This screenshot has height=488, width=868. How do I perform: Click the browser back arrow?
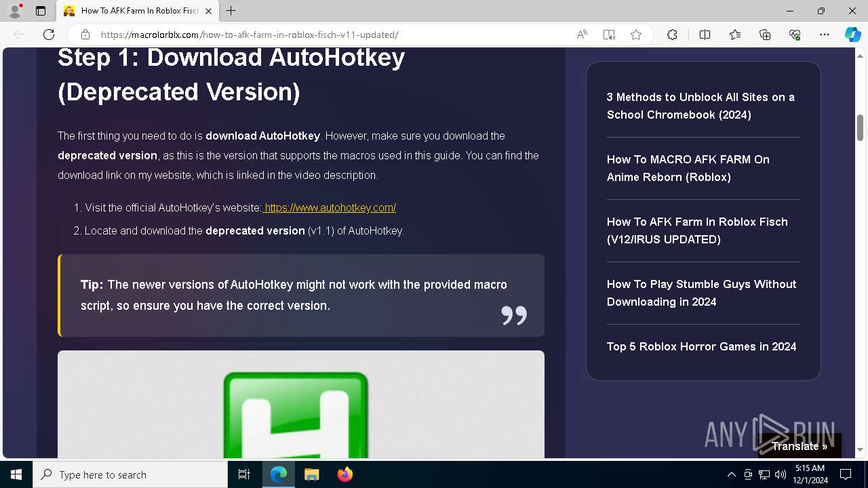(19, 35)
